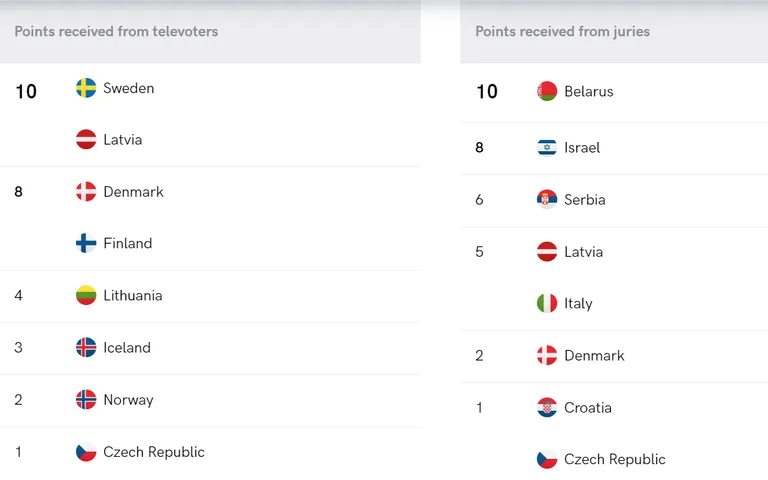Image resolution: width=768 pixels, height=480 pixels.
Task: Click the Sweden flag icon in televoters
Action: click(x=86, y=88)
